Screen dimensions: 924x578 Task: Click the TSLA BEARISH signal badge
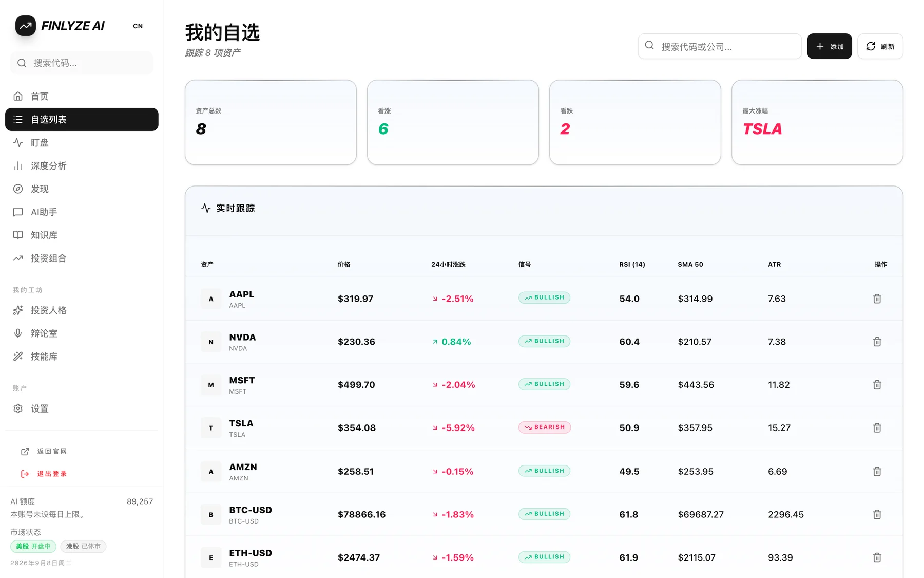pyautogui.click(x=545, y=427)
